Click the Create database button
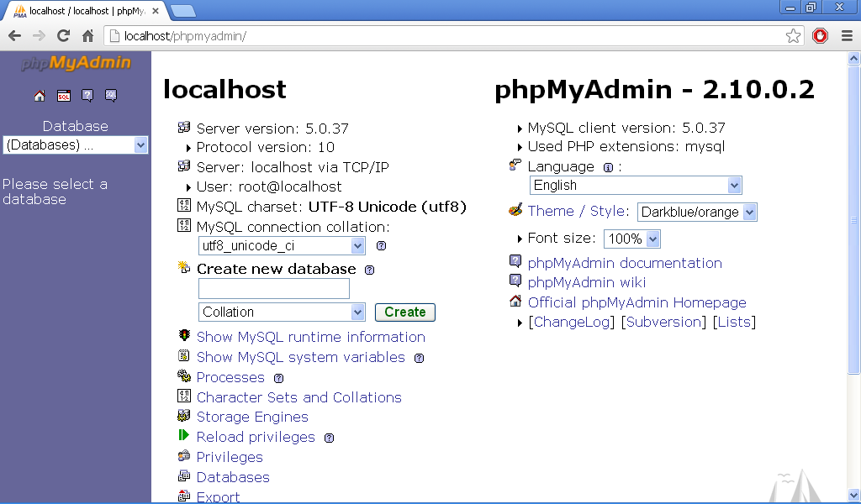 click(x=405, y=312)
